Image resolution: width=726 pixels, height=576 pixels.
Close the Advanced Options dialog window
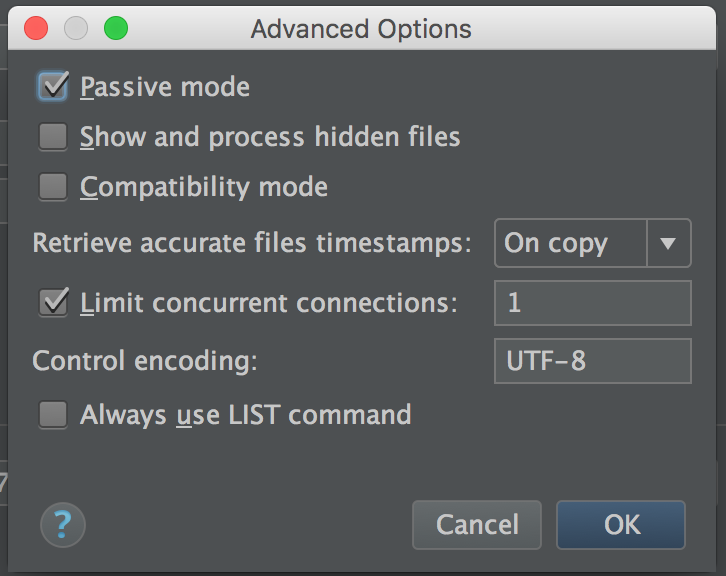[x=36, y=28]
